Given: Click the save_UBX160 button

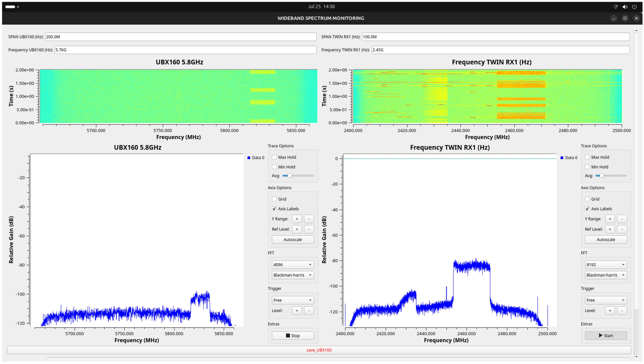Looking at the screenshot, I should click(319, 350).
